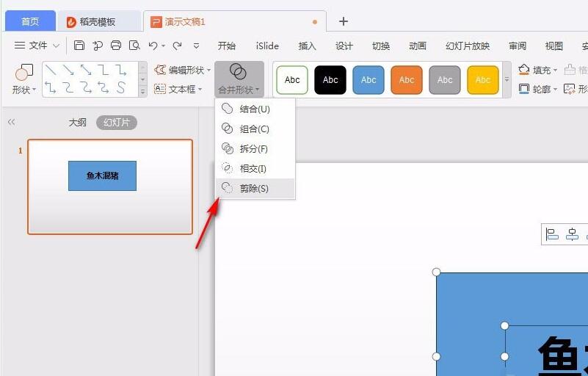The width and height of the screenshot is (588, 376).
Task: Click the Print Preview icon
Action: (134, 46)
